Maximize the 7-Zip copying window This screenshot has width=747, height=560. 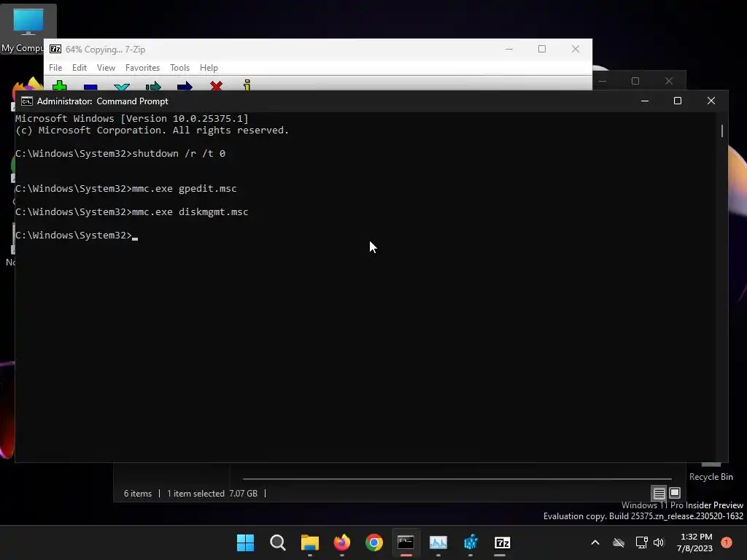tap(542, 49)
